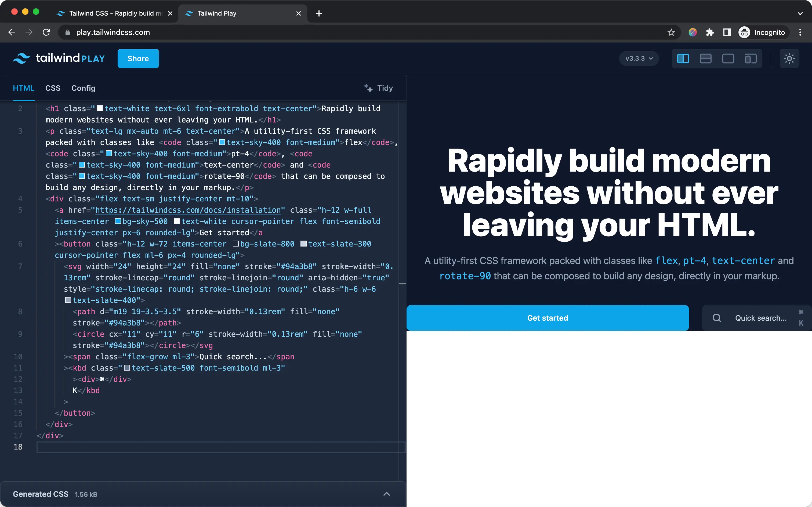Click the address bar showing play.tailwindcss.com

click(369, 32)
